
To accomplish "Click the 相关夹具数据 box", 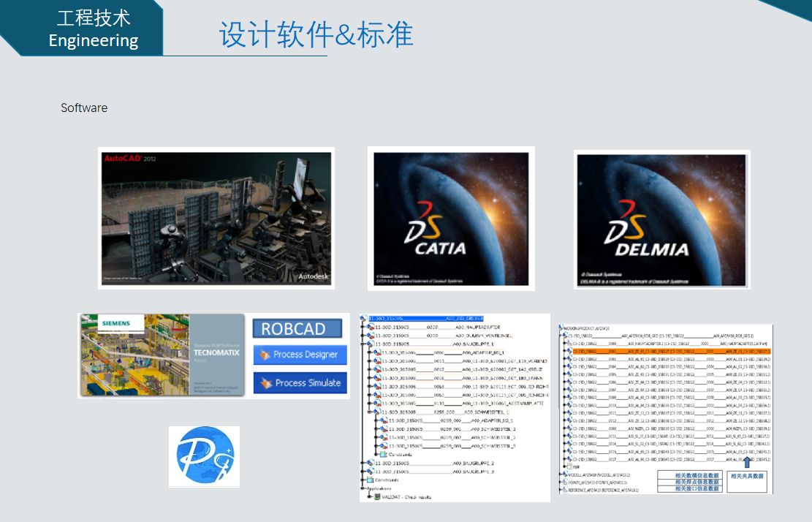I will [x=747, y=481].
